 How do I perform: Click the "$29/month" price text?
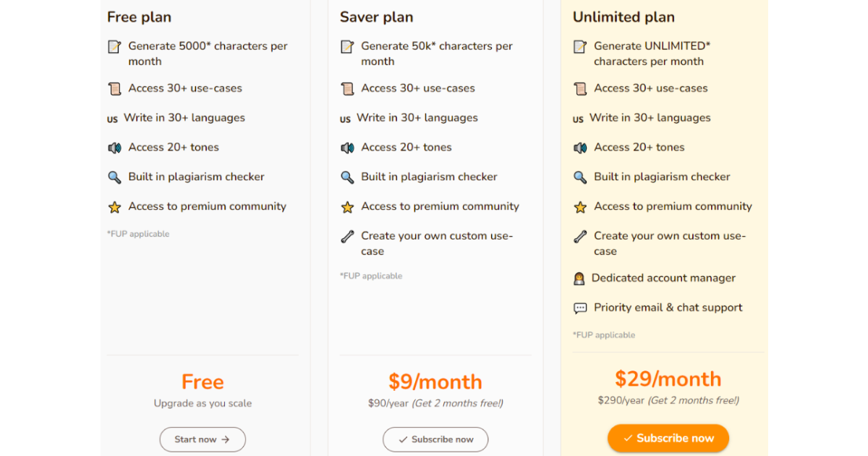pyautogui.click(x=668, y=379)
